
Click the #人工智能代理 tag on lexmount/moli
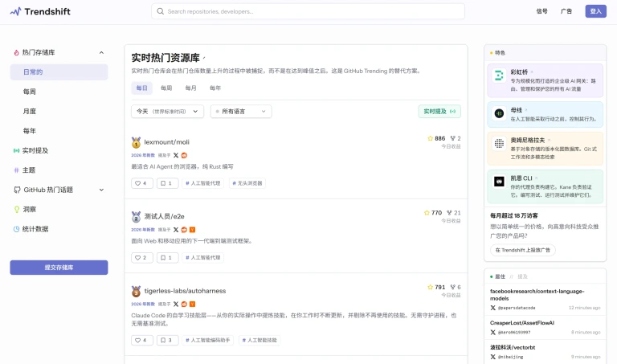[203, 183]
